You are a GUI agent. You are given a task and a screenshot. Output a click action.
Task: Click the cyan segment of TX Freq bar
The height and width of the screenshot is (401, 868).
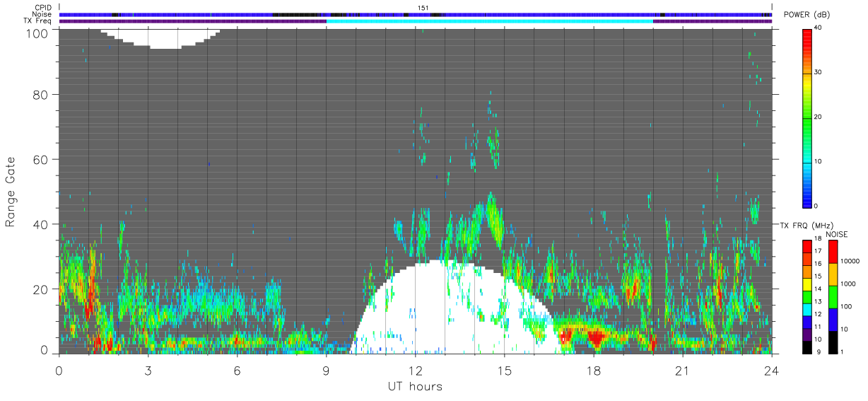pos(490,21)
